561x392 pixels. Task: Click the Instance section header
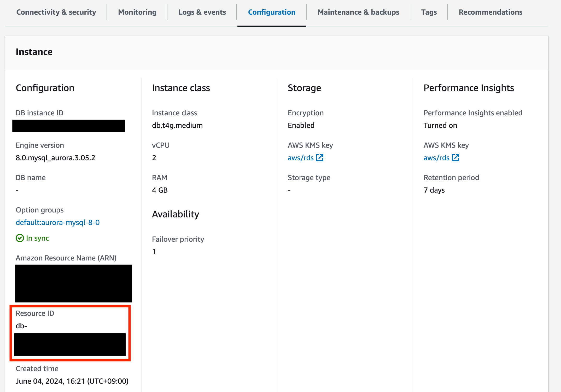(x=34, y=52)
